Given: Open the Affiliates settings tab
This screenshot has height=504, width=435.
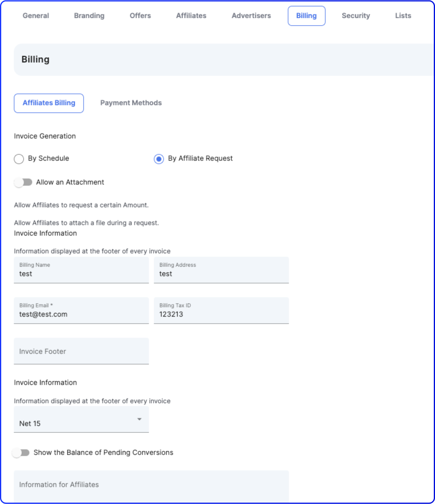Looking at the screenshot, I should 191,16.
